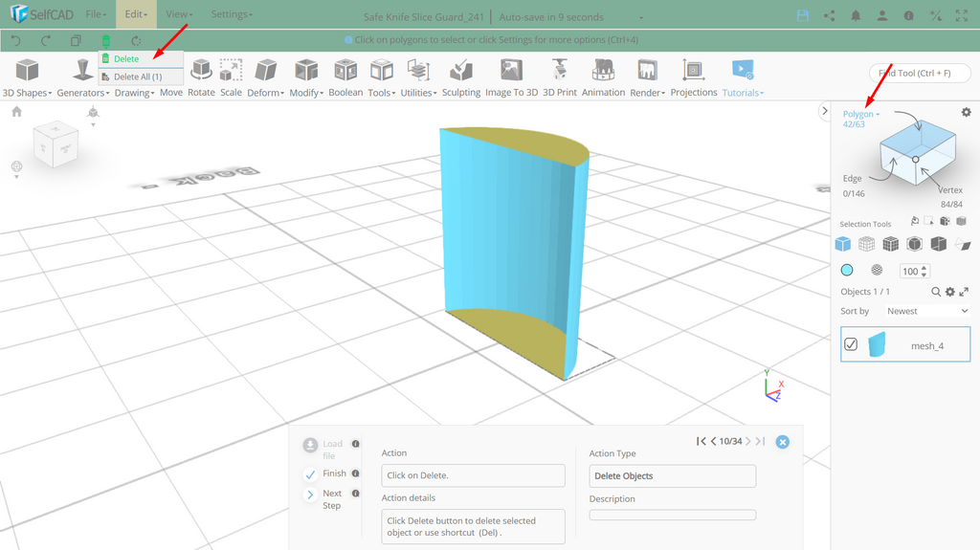Expand the Render dropdown

[x=648, y=78]
